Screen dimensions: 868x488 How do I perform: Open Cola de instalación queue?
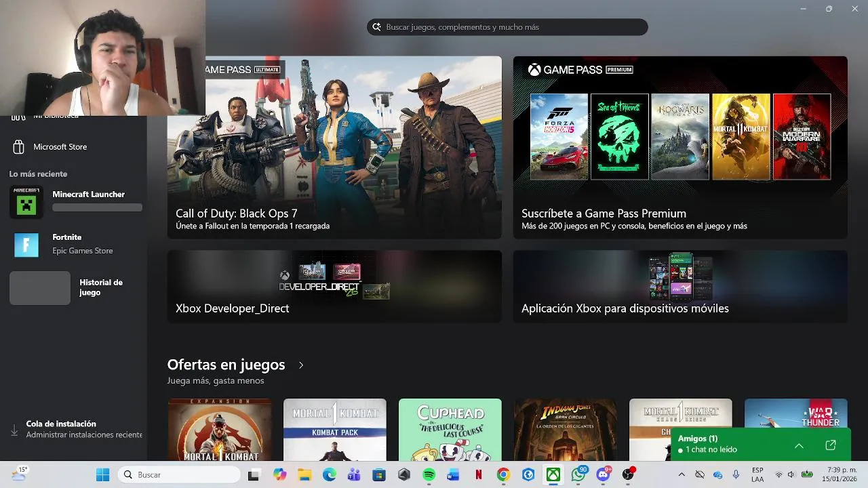(73, 429)
